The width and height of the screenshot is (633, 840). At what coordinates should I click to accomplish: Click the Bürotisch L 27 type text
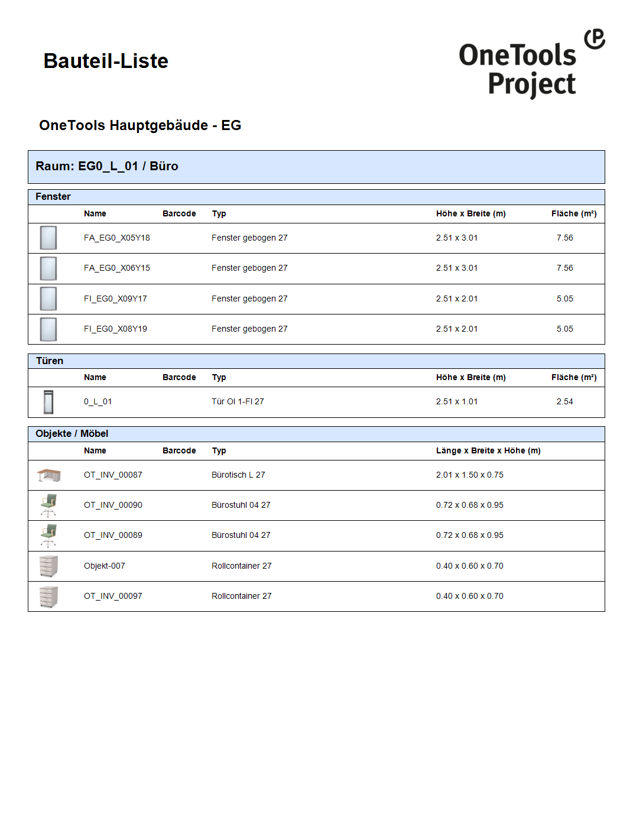pyautogui.click(x=238, y=475)
